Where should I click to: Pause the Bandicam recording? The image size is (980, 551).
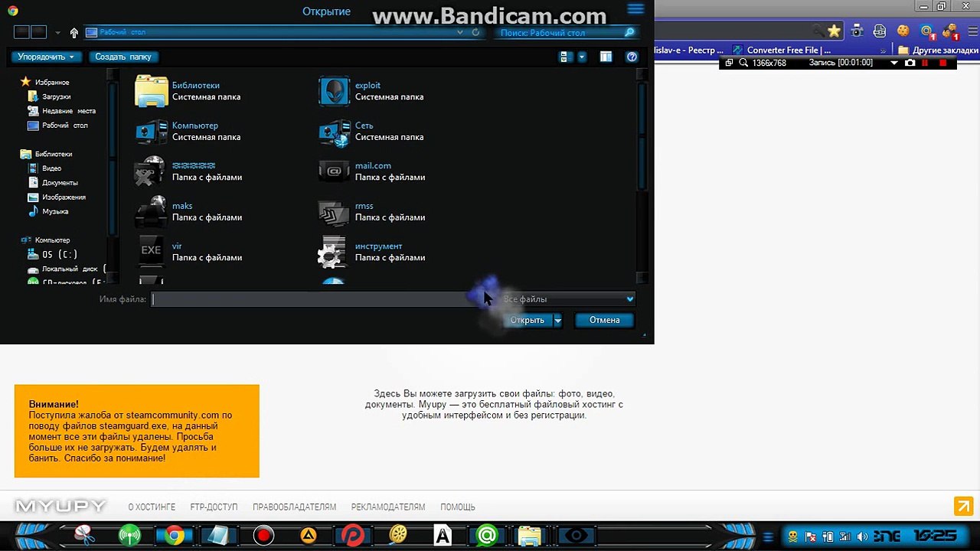pos(926,63)
